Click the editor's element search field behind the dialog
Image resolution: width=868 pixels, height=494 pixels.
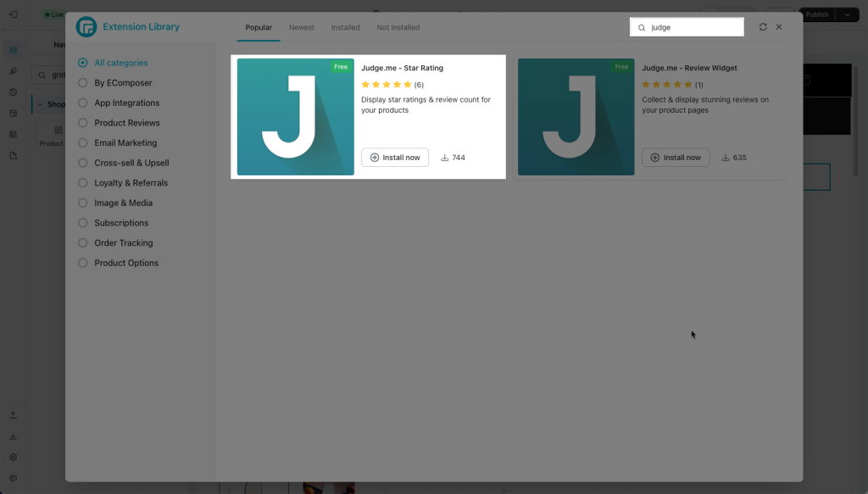click(48, 75)
